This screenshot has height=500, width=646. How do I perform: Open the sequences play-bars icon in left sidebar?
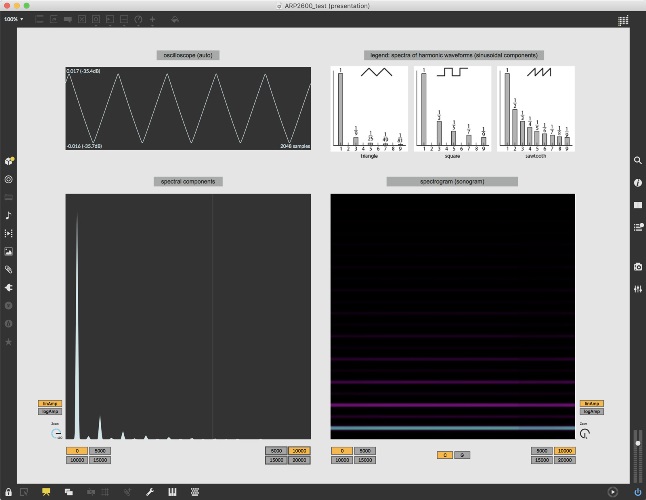(x=8, y=234)
